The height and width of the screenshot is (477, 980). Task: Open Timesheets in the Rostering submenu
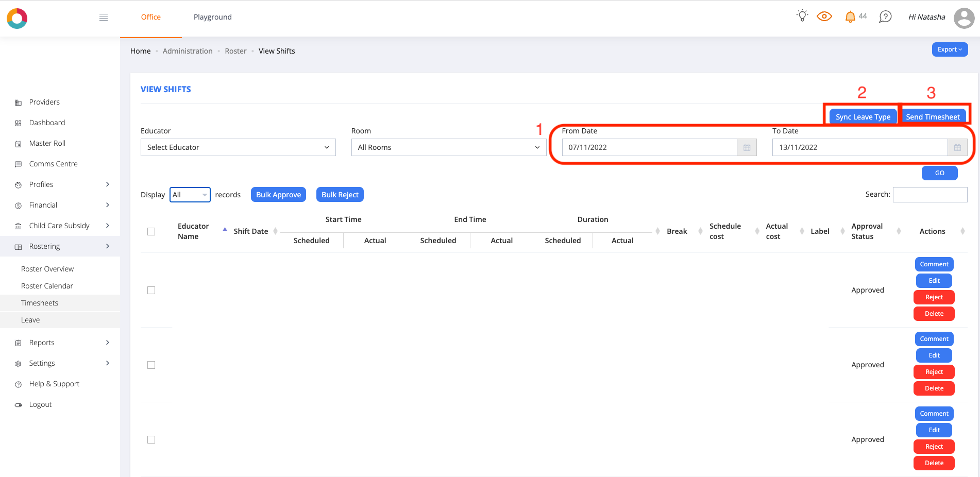[40, 303]
